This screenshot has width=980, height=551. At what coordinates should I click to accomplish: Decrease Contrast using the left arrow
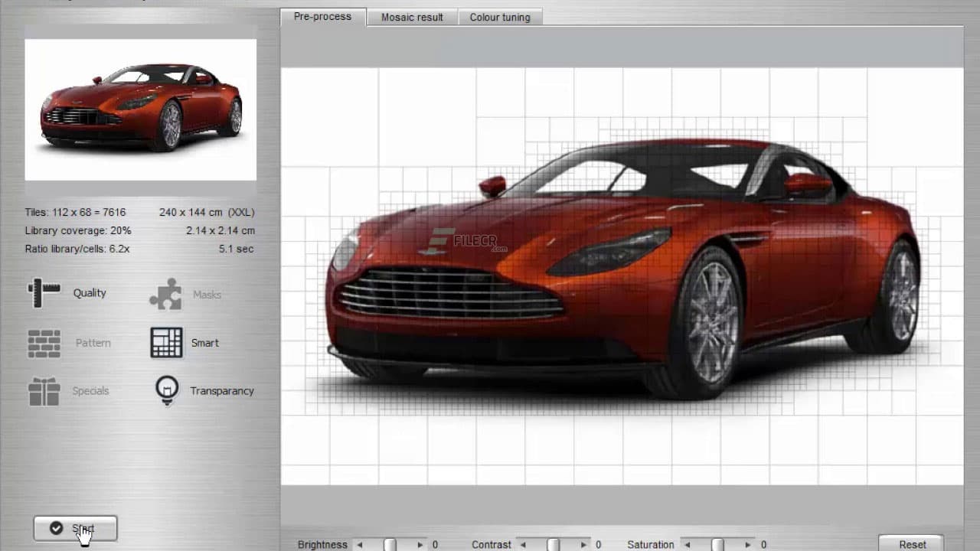(x=522, y=544)
